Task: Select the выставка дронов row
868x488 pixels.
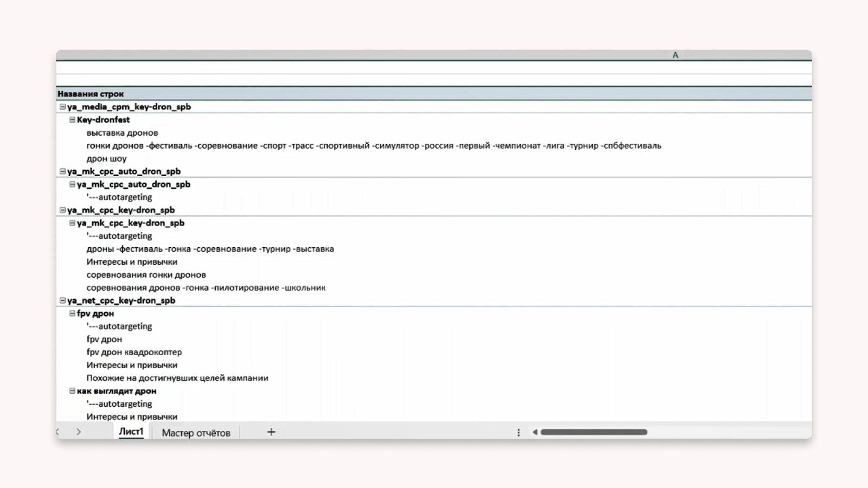Action: 434,133
